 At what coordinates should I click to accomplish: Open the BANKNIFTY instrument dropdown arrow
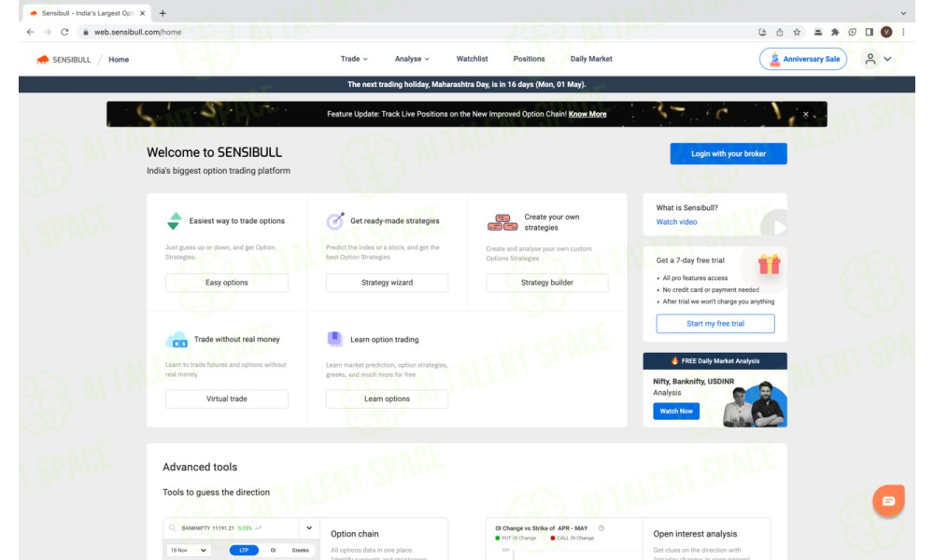(309, 528)
